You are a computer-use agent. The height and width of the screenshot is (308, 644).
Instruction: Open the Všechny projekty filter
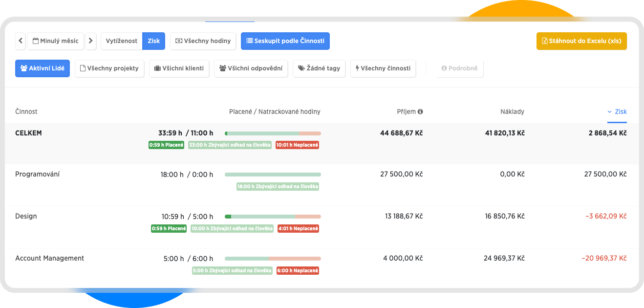click(x=109, y=68)
